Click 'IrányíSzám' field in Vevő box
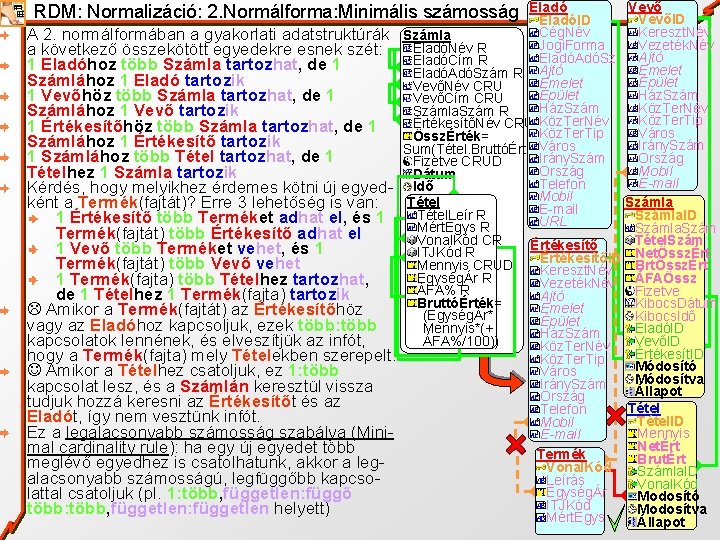Image resolution: width=720 pixels, height=540 pixels. tap(666, 146)
